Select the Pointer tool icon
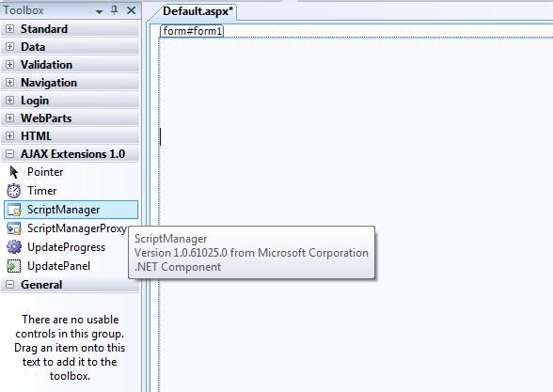 [14, 172]
